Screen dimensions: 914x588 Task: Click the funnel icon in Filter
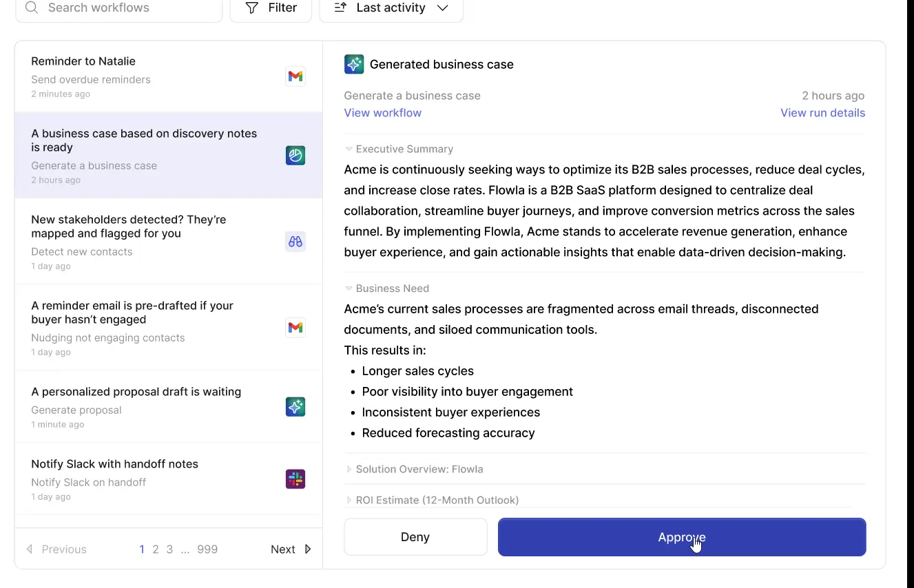coord(252,8)
